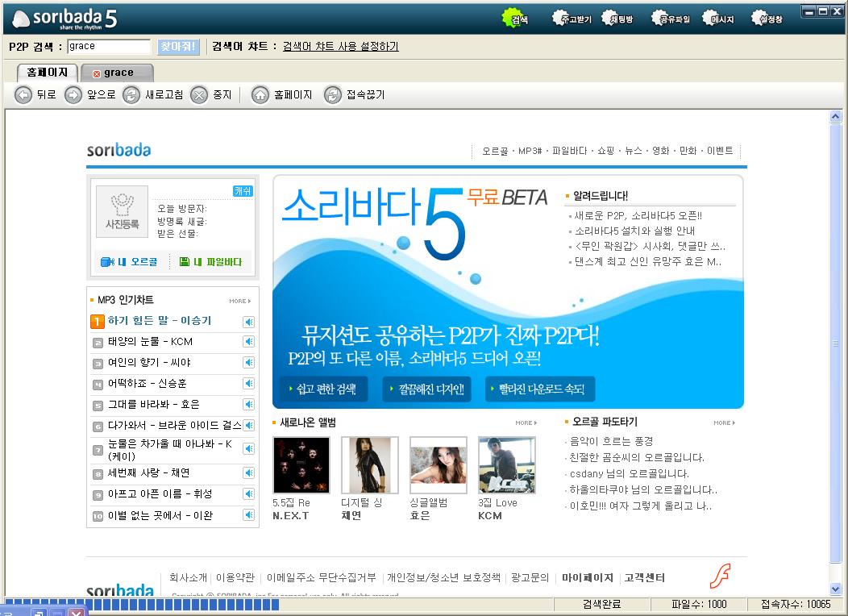Open song 세번째 사랑 - 채연
This screenshot has width=848, height=616.
[x=149, y=472]
